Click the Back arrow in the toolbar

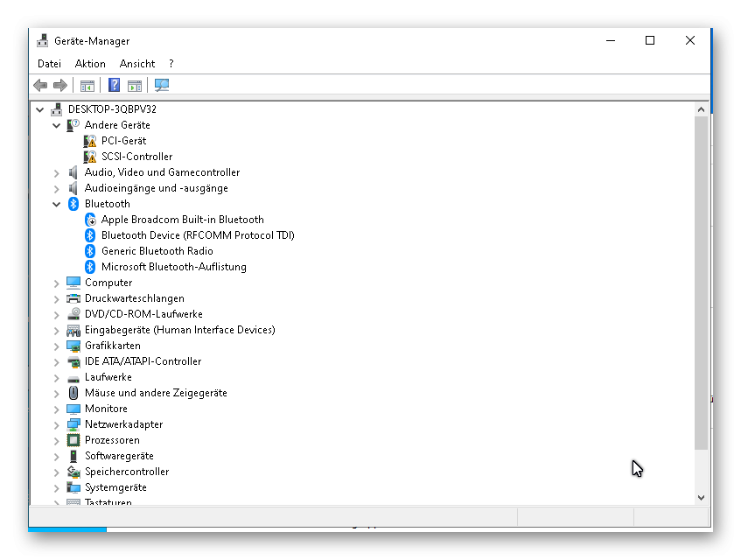click(40, 85)
